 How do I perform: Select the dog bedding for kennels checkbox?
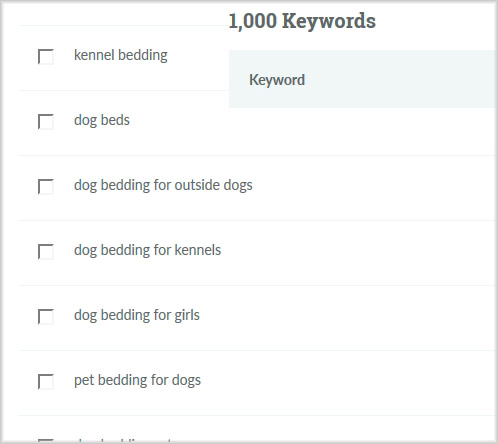pos(46,252)
